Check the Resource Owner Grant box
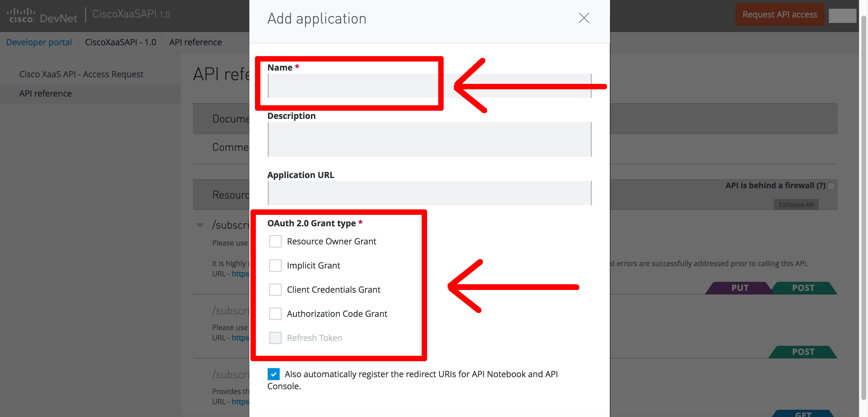 coord(275,241)
